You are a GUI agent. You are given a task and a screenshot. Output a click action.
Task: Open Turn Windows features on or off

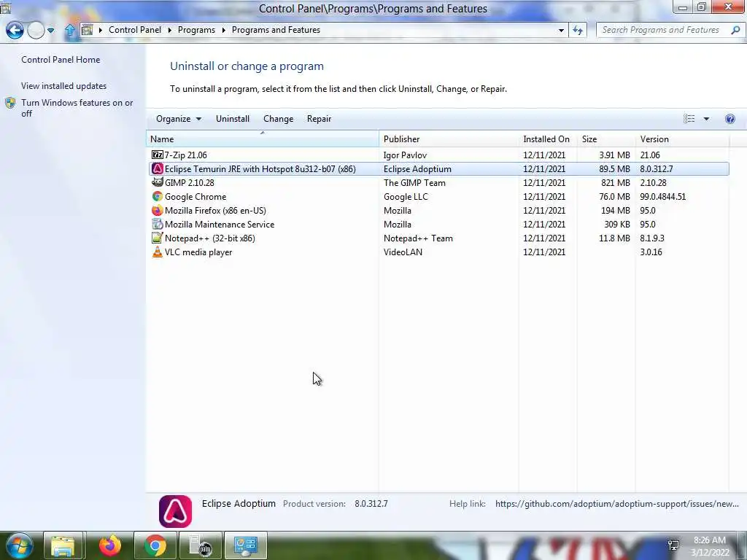[77, 108]
